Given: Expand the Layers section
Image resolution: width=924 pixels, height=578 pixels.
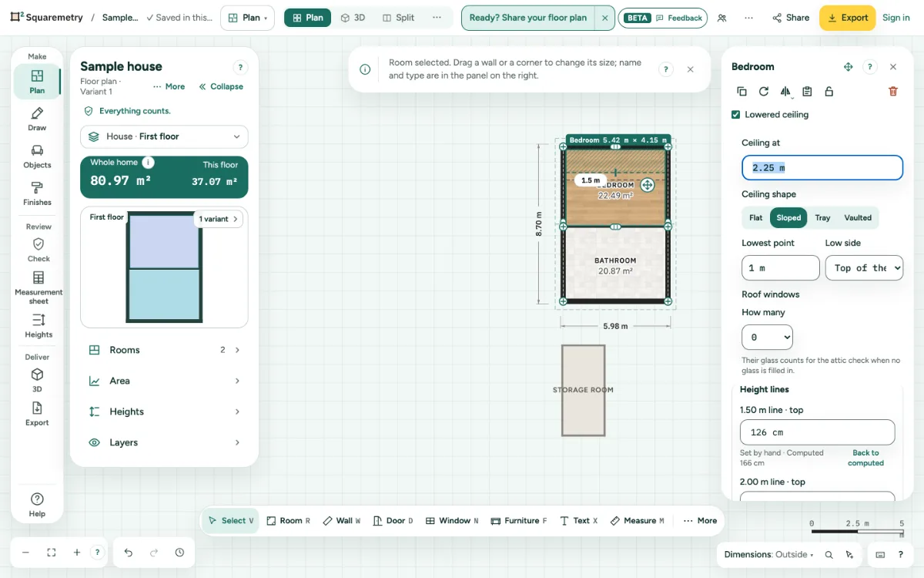Looking at the screenshot, I should (x=164, y=442).
